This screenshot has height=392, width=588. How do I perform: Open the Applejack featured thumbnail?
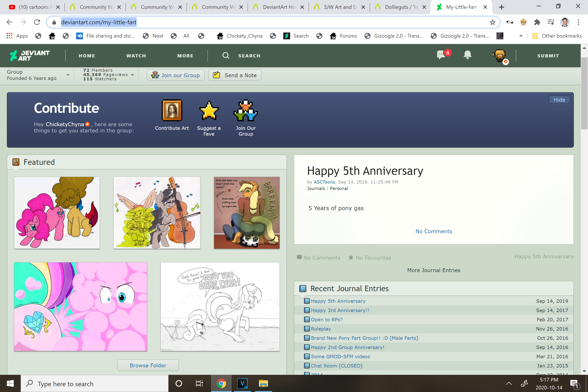click(247, 213)
